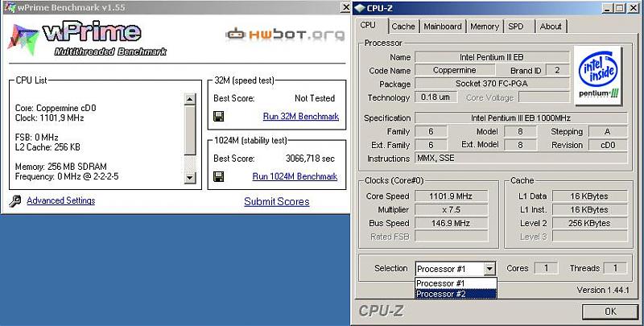Viewport: 644px width, 326px height.
Task: Run the 32M Benchmark
Action: point(301,116)
